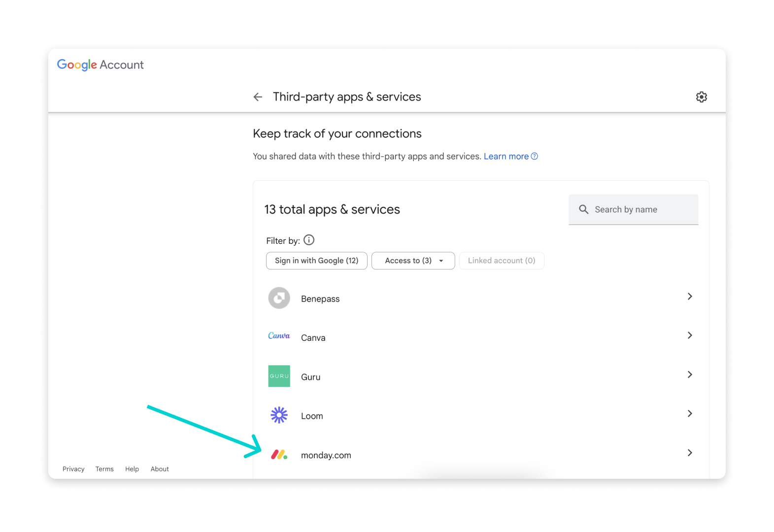Screen dimensions: 774x532
Task: Open the Privacy footer link
Action: (73, 469)
